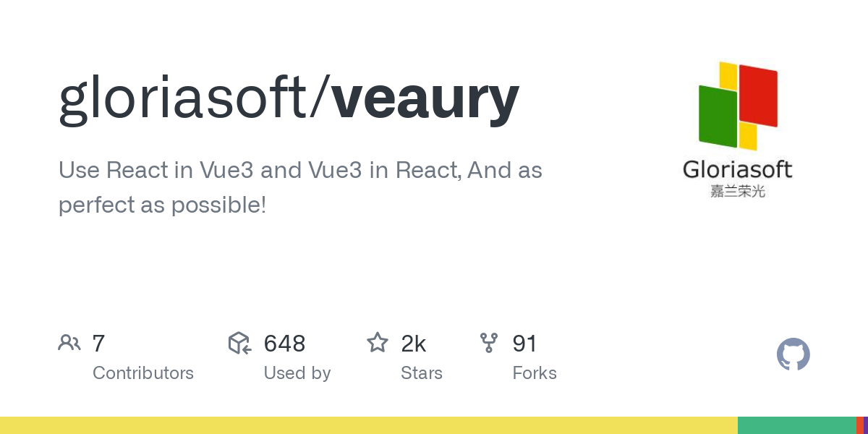Click the repository description text
This screenshot has height=434, width=868.
tap(300, 187)
